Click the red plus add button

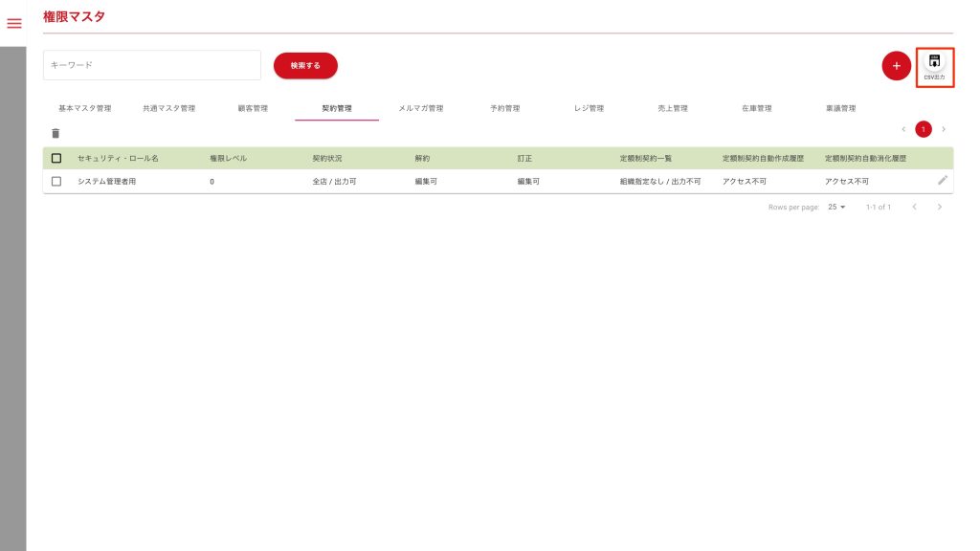point(896,66)
